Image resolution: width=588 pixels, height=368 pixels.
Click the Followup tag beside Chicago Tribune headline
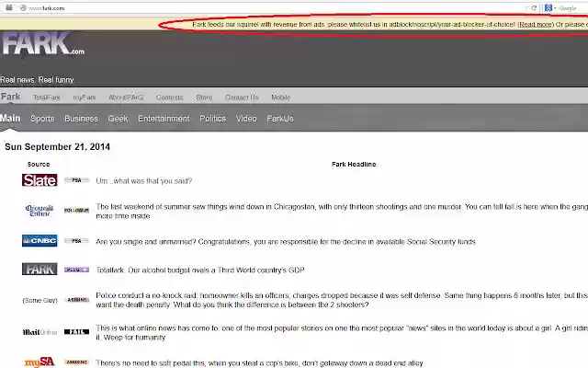[76, 211]
